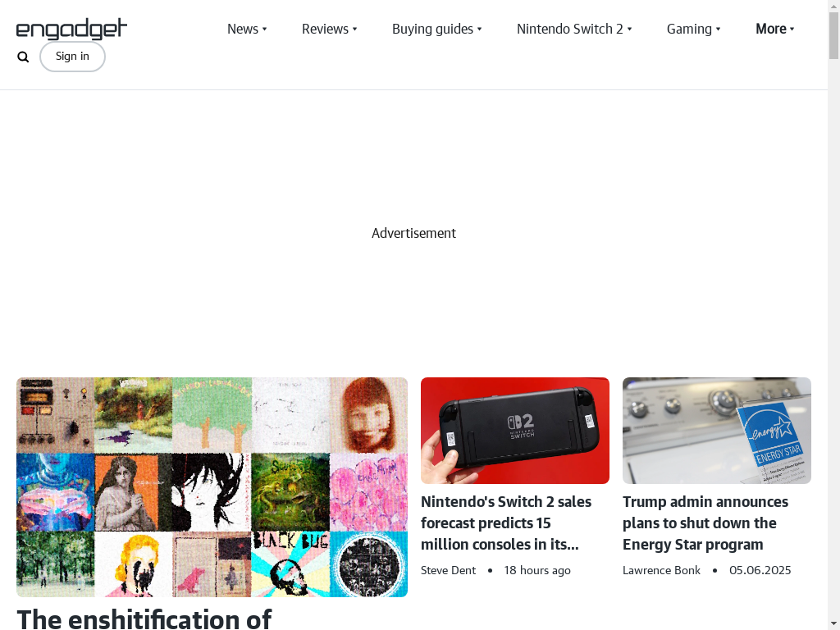Open the Nintendo Switch 2 console photo
The width and height of the screenshot is (840, 630).
(515, 431)
